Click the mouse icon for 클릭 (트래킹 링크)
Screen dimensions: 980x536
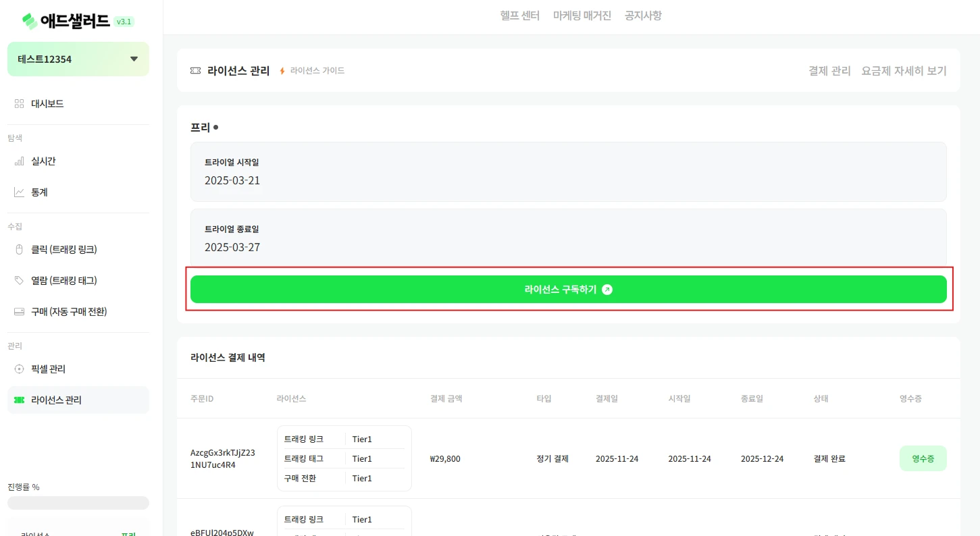(19, 250)
